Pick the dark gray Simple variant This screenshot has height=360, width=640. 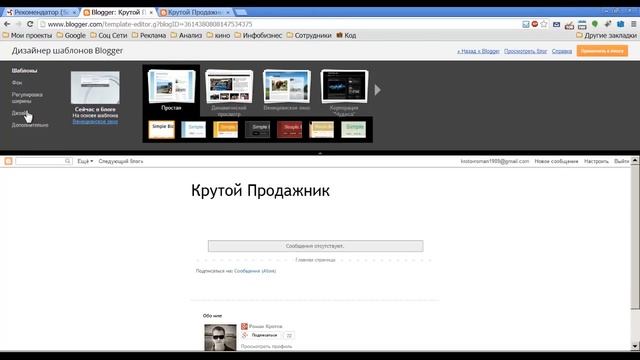click(x=258, y=129)
